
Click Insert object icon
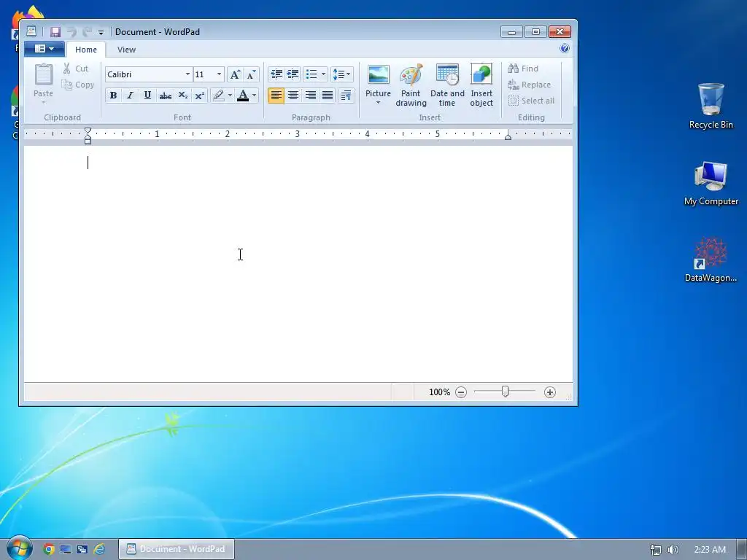point(481,85)
